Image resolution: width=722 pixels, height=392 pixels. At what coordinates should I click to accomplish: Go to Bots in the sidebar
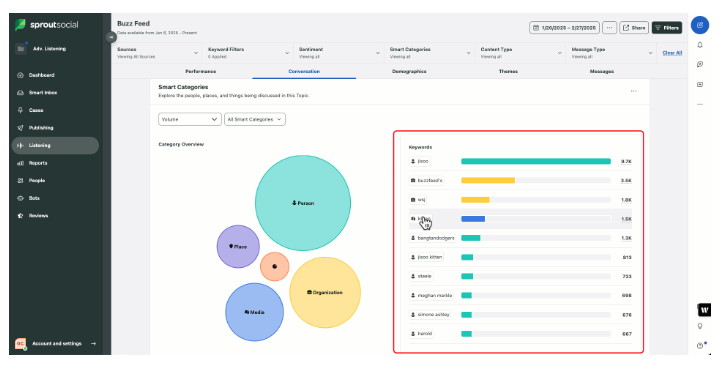(55, 198)
